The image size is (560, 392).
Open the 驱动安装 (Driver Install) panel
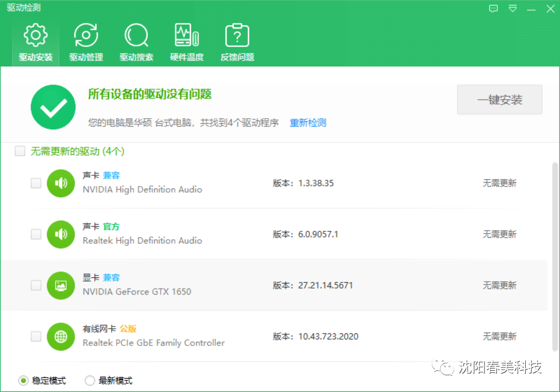click(35, 42)
